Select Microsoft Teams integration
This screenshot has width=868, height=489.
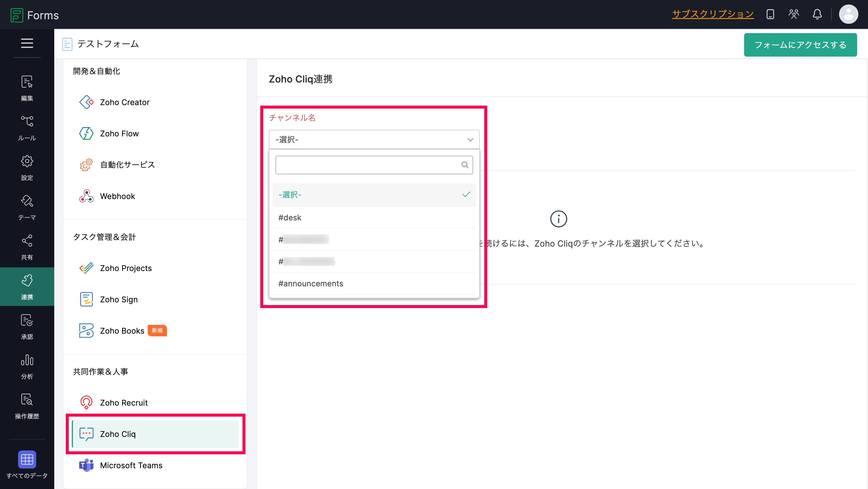(x=155, y=465)
